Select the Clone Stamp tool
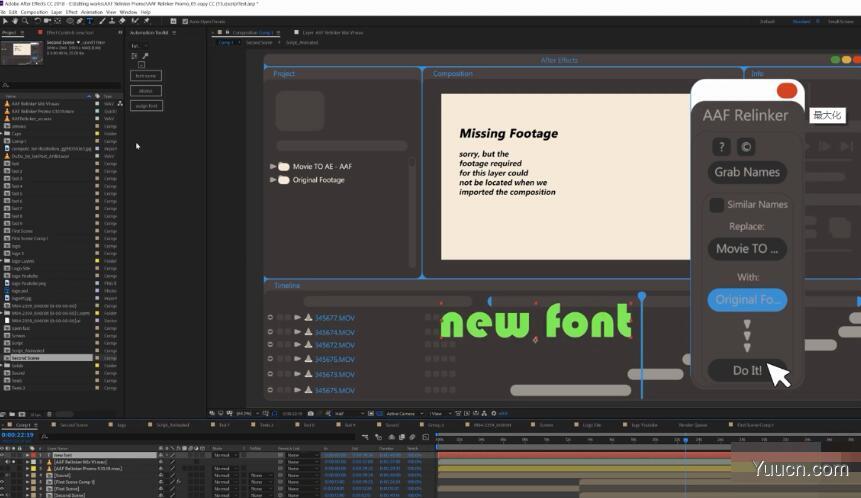 112,21
